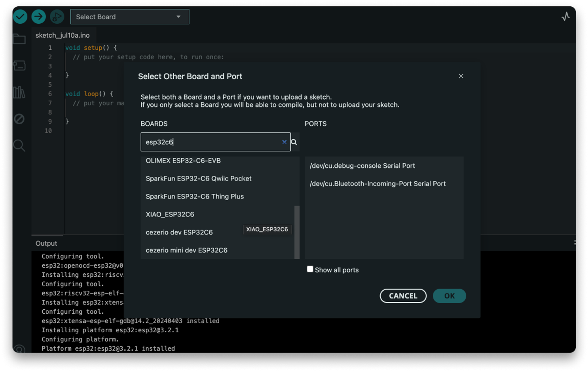Click line number 10 in editor gutter
Image resolution: width=588 pixels, height=371 pixels.
pyautogui.click(x=48, y=131)
